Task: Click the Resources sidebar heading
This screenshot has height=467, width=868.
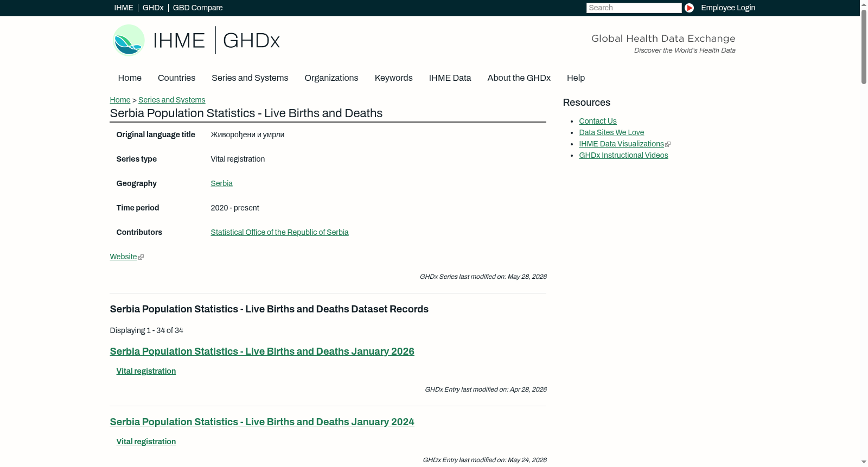Action: point(587,103)
